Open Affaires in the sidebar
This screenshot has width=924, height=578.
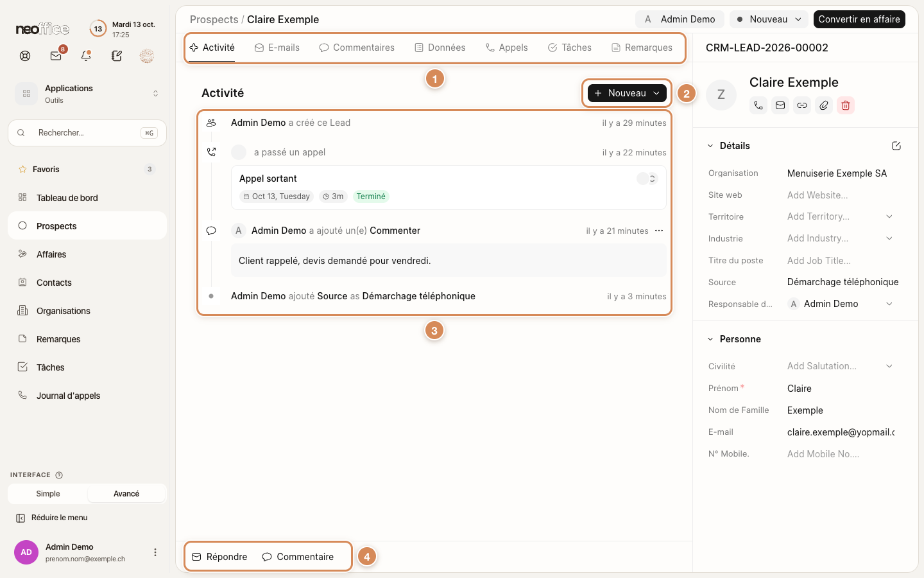(x=87, y=254)
